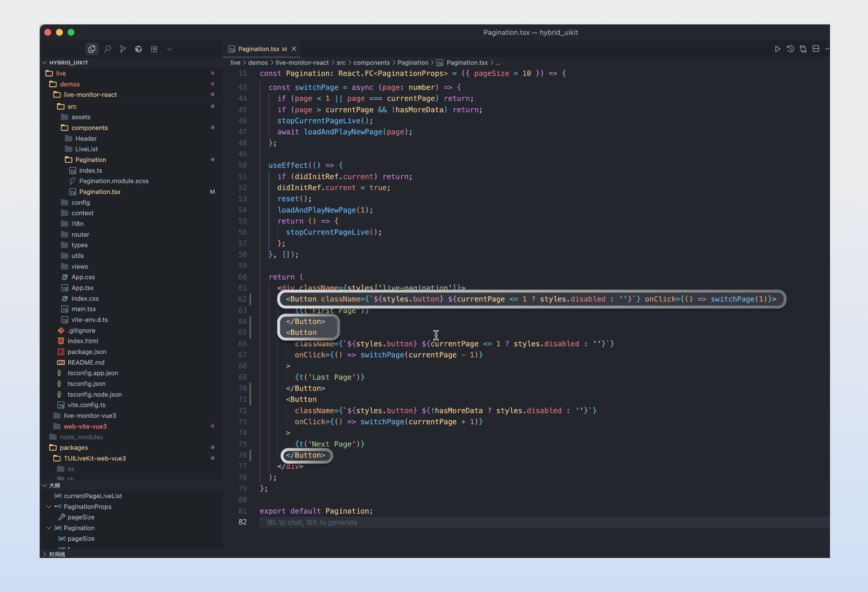The image size is (868, 592).
Task: Open the package.json file
Action: (x=87, y=352)
